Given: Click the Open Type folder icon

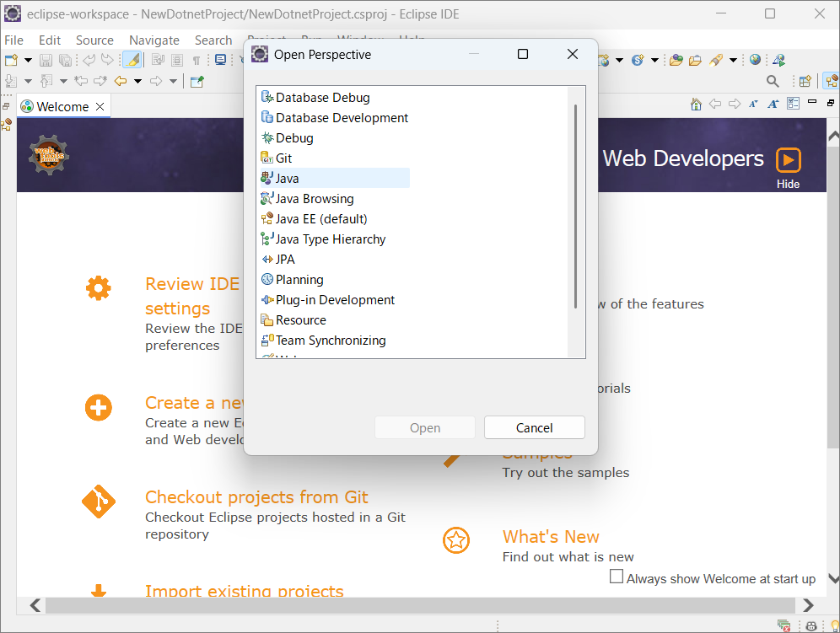Looking at the screenshot, I should [676, 60].
